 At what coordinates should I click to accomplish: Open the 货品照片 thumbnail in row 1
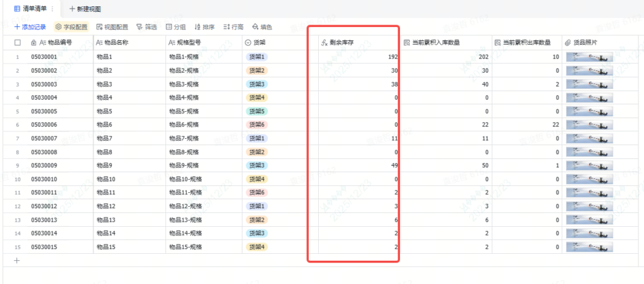coord(590,57)
